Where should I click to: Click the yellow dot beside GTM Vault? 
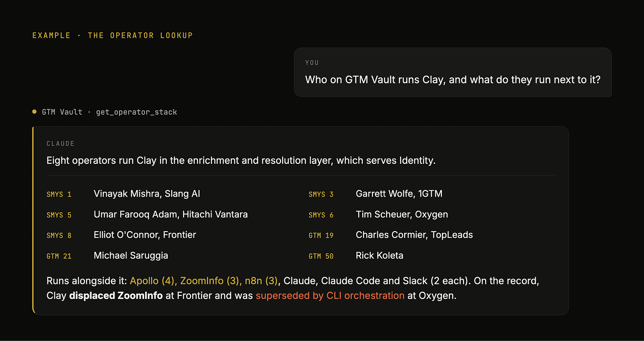[34, 112]
